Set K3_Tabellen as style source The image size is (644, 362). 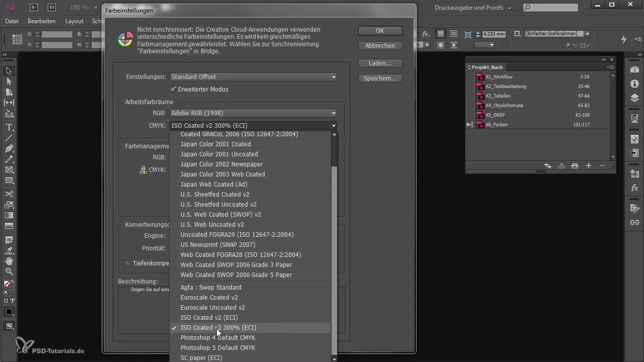[x=470, y=96]
